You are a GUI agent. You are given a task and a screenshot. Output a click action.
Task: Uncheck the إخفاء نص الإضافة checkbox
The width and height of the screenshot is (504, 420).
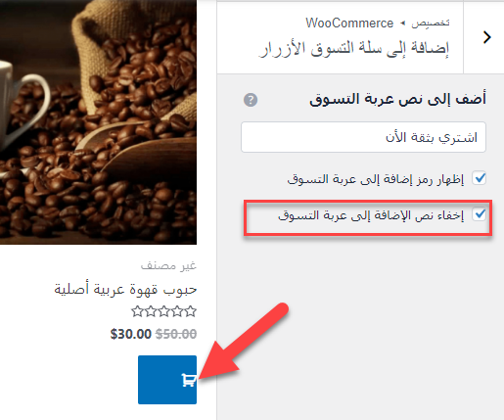click(x=480, y=214)
